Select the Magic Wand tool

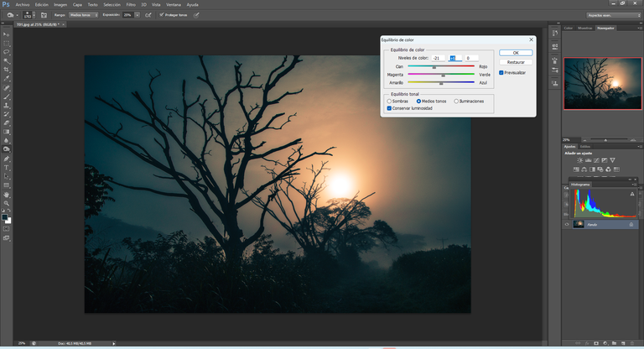(x=6, y=61)
